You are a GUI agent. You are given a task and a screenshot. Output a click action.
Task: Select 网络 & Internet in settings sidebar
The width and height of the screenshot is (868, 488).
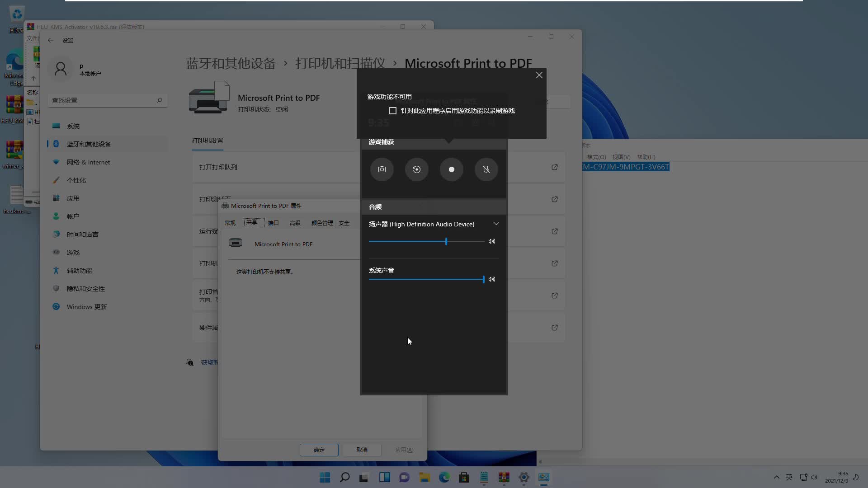click(x=88, y=162)
